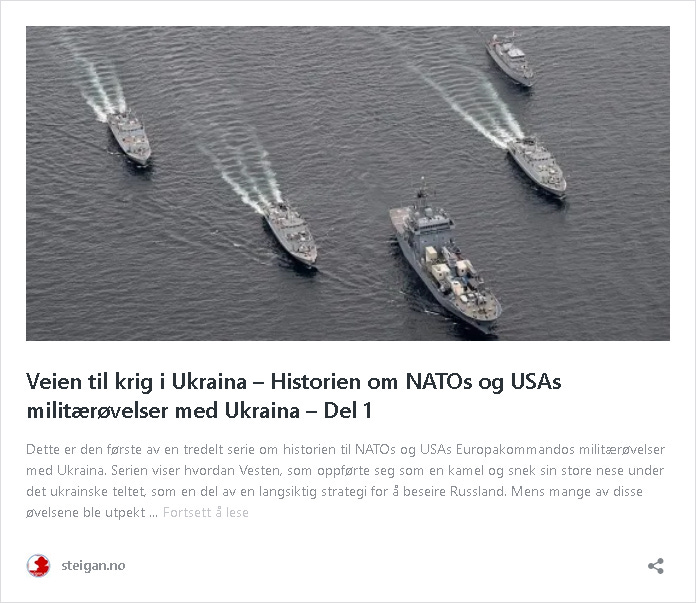Click the ellipsis before "Fortsett å lese"
The image size is (696, 603).
pyautogui.click(x=154, y=515)
